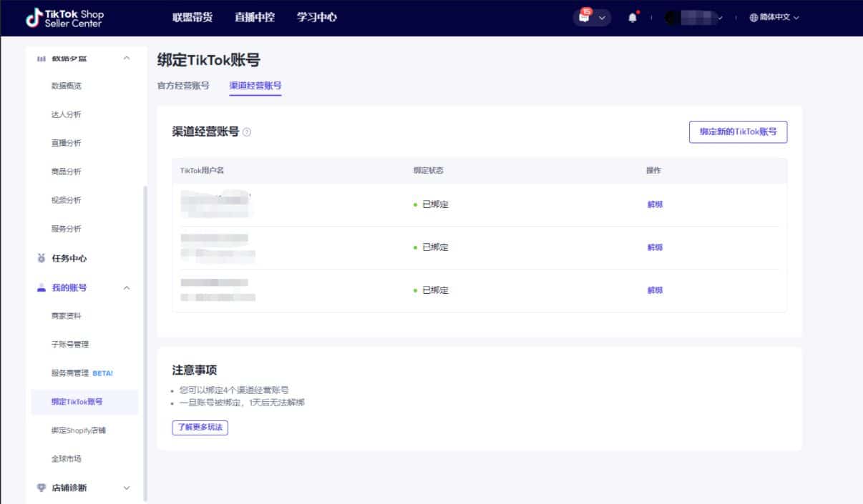
Task: Click the 数据罗盘 chart icon in sidebar
Action: [x=42, y=58]
